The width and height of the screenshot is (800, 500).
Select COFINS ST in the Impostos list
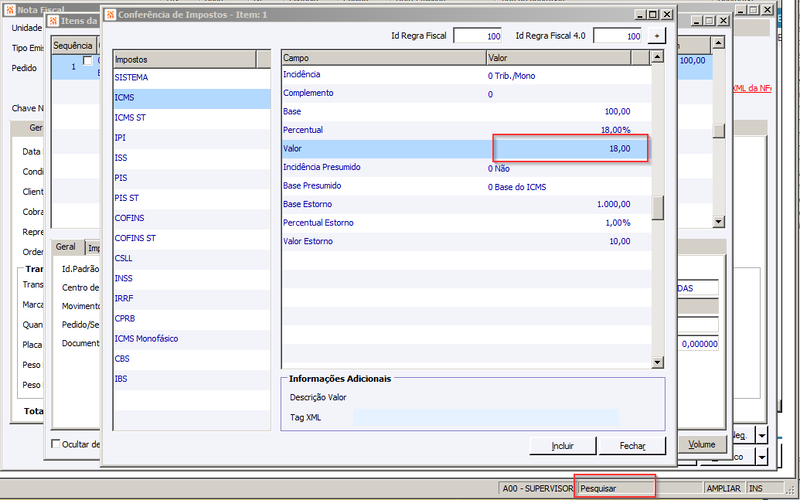(x=192, y=238)
